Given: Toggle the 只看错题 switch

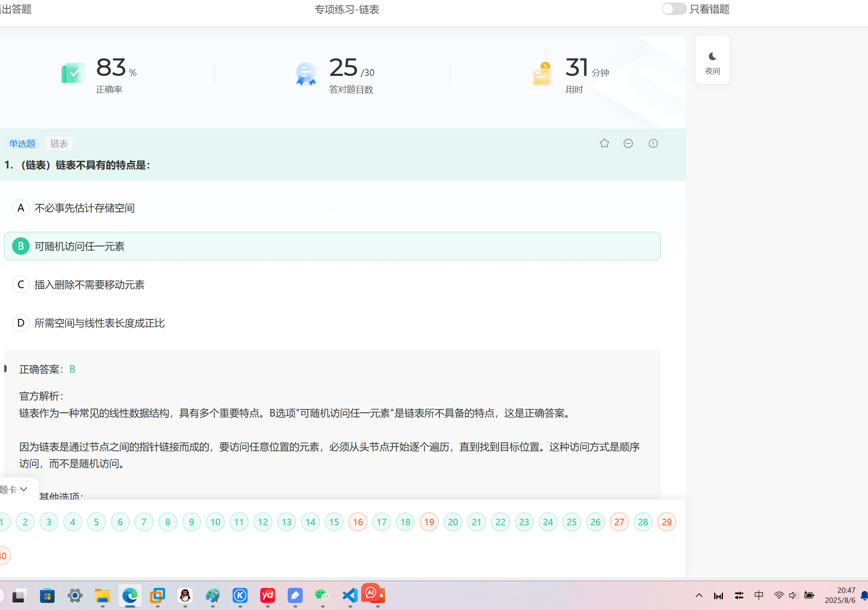Looking at the screenshot, I should click(674, 9).
